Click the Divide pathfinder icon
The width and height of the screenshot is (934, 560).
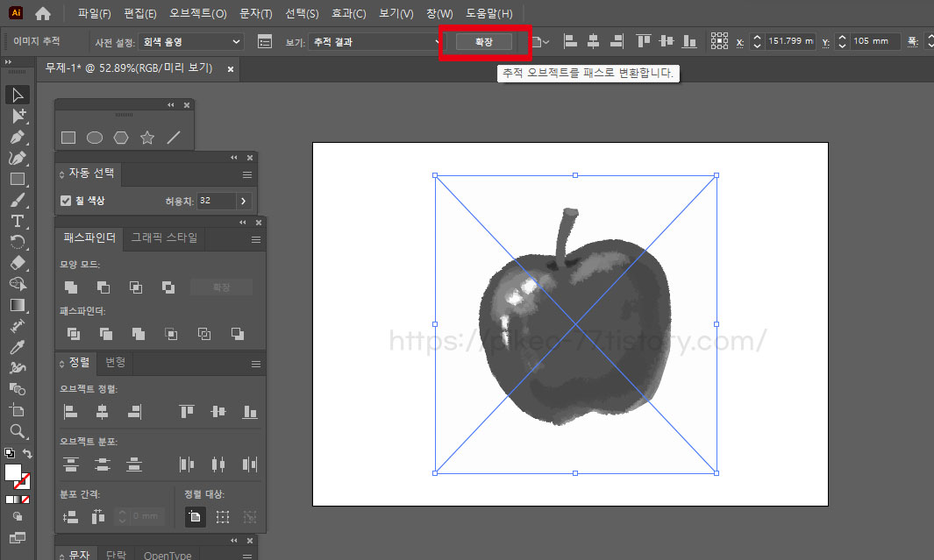[74, 334]
